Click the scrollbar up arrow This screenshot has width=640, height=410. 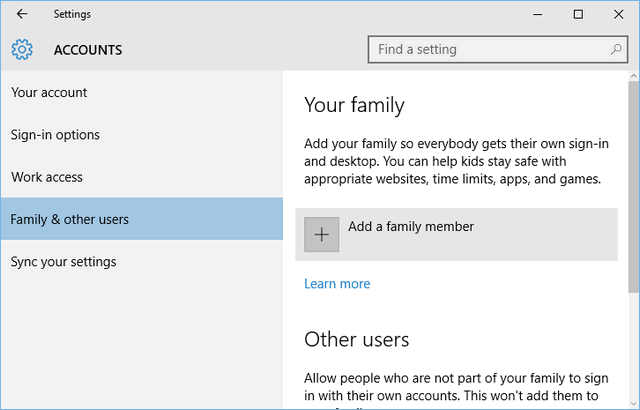point(634,76)
